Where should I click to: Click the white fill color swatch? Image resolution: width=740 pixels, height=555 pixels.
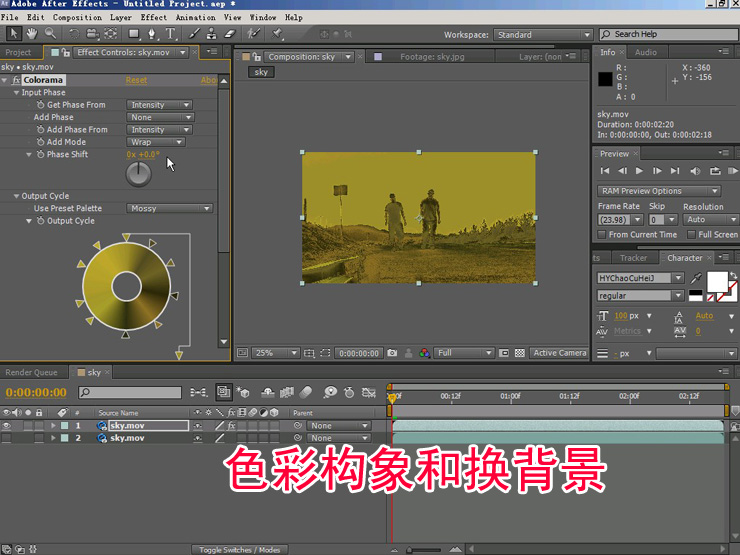[715, 281]
